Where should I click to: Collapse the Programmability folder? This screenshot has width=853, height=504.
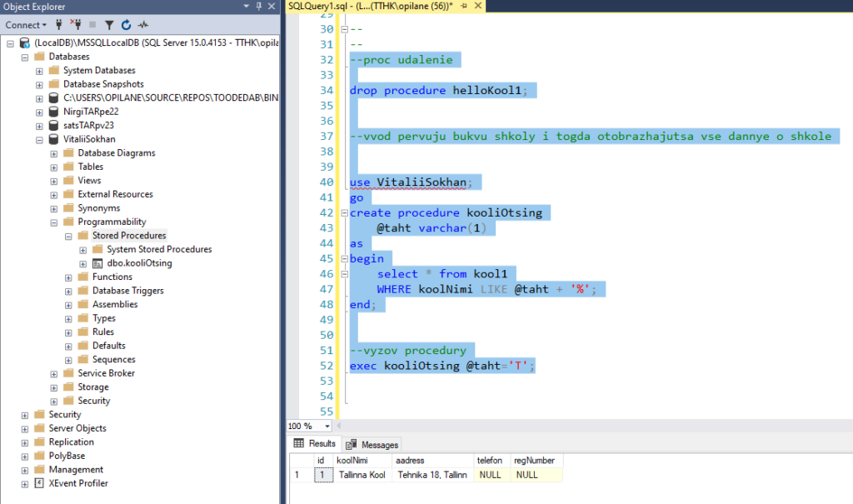pos(54,222)
